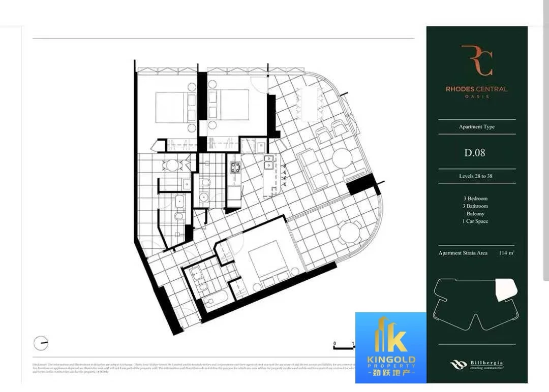Click the D.08 apartment type label
The image size is (549, 392).
tap(474, 152)
